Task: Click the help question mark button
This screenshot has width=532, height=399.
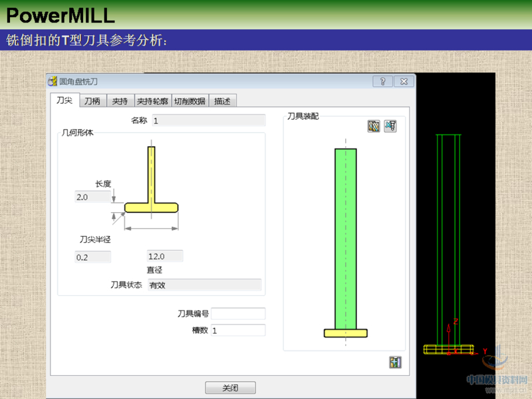Action: pos(382,81)
